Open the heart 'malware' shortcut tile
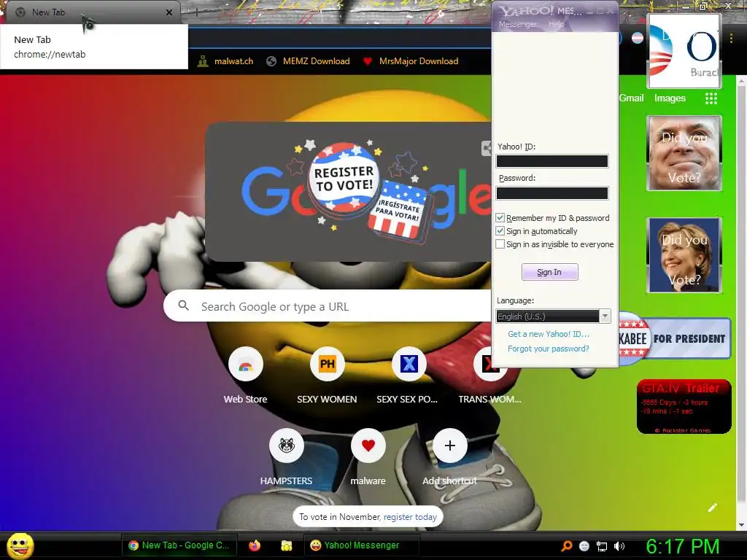 tap(368, 446)
